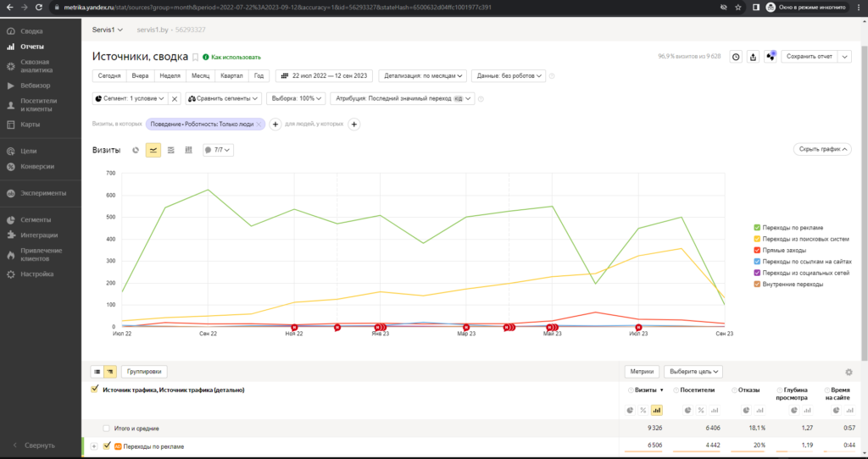Viewport: 868px width, 459px height.
Task: Open the 7/7 chart notes dropdown
Action: (x=218, y=150)
